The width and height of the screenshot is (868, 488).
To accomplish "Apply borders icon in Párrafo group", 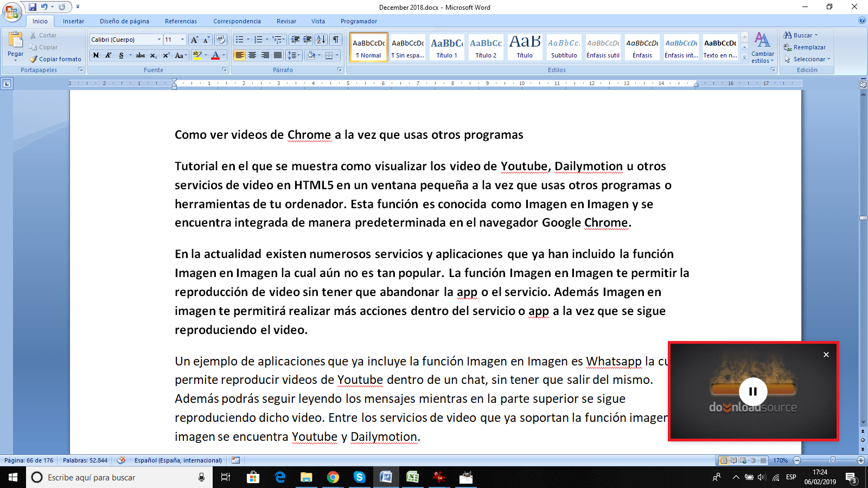I will point(329,55).
